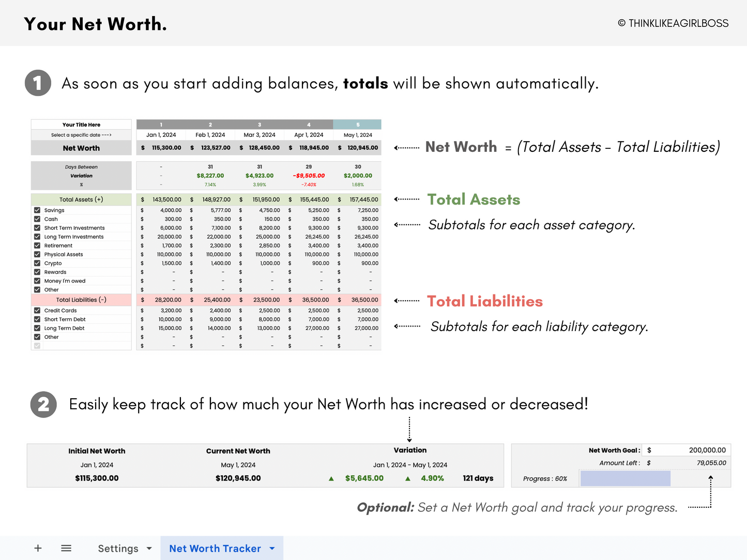The height and width of the screenshot is (560, 747).
Task: Click the Total Liabilities row header
Action: (81, 300)
